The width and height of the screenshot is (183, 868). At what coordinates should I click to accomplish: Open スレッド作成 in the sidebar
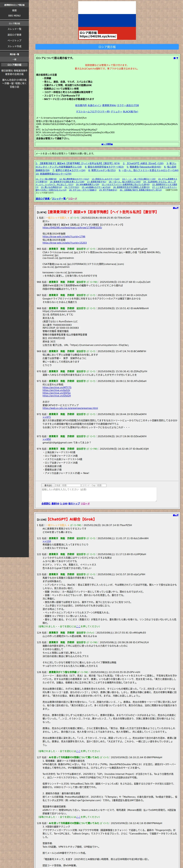click(x=14, y=46)
